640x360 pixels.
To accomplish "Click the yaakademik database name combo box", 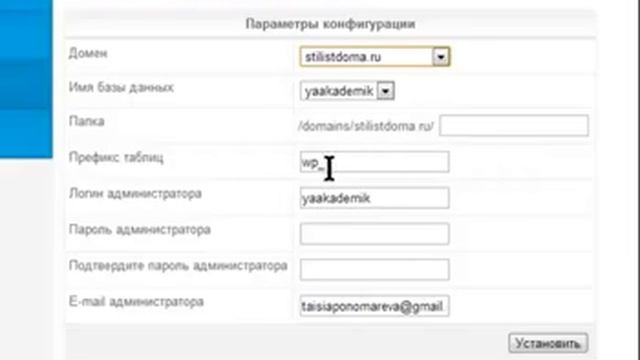I will 347,91.
